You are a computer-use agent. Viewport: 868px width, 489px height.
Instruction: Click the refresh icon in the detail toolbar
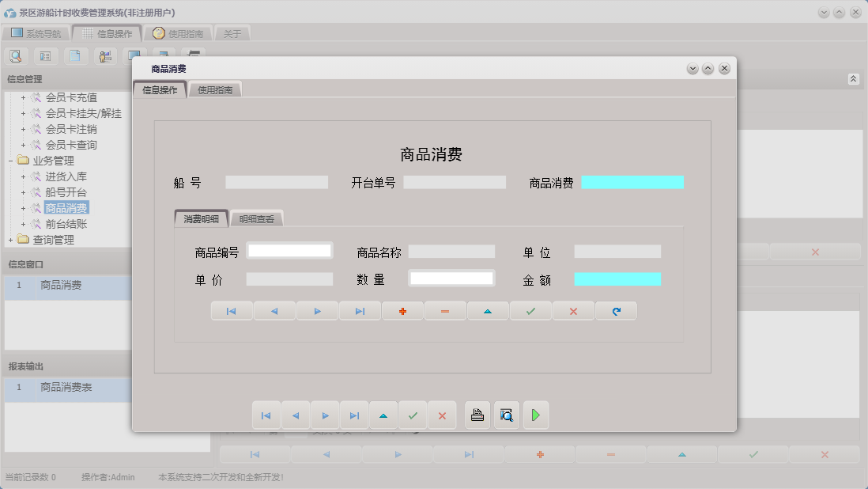point(617,311)
